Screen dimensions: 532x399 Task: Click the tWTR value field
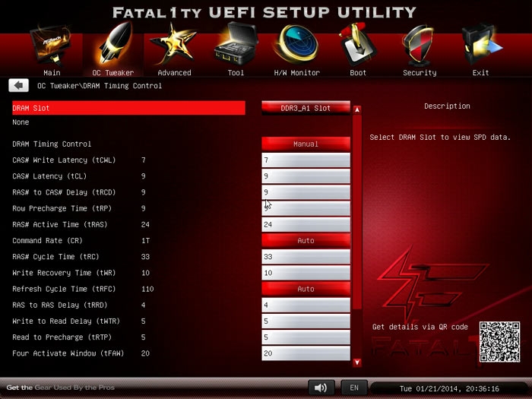coord(306,321)
